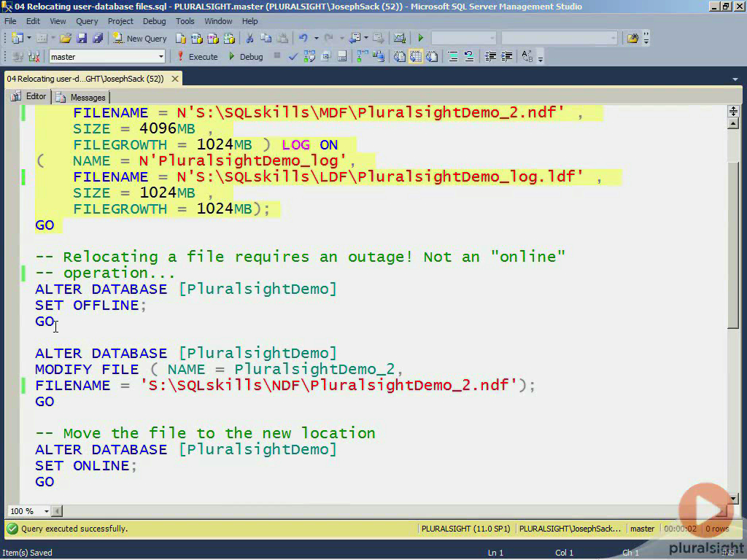This screenshot has height=560, width=747.
Task: Open the File menu
Action: click(x=10, y=21)
